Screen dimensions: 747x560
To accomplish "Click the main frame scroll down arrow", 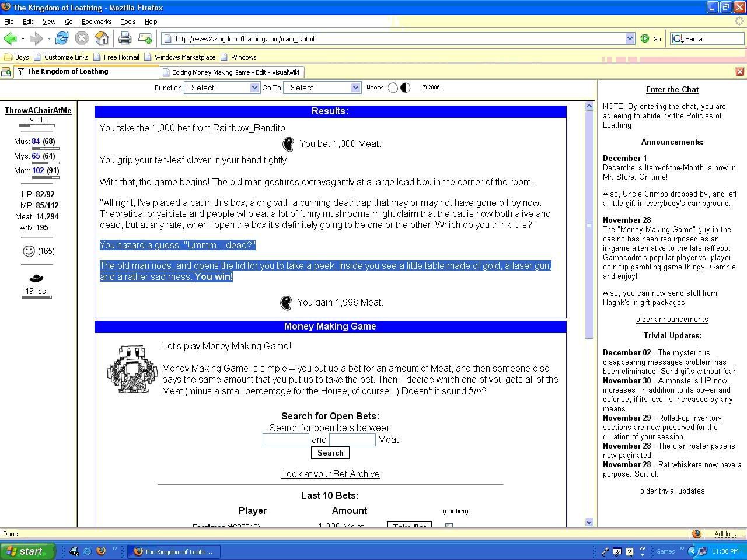I will (x=589, y=523).
